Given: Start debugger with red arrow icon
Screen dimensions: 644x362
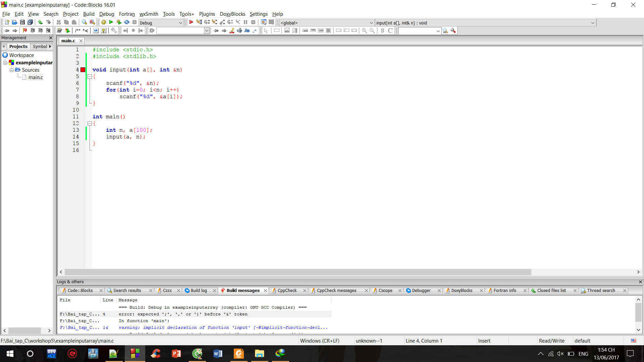Looking at the screenshot, I should coord(191,22).
